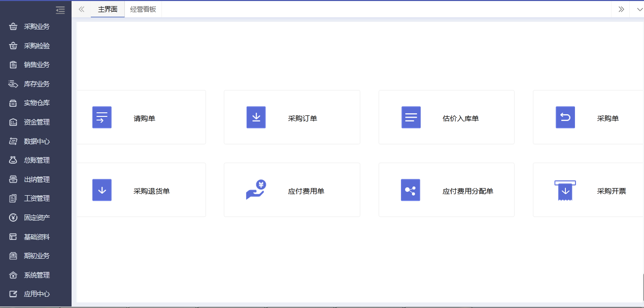Switch to the 经营看板 tab
Image resolution: width=644 pixels, height=308 pixels.
click(x=143, y=9)
